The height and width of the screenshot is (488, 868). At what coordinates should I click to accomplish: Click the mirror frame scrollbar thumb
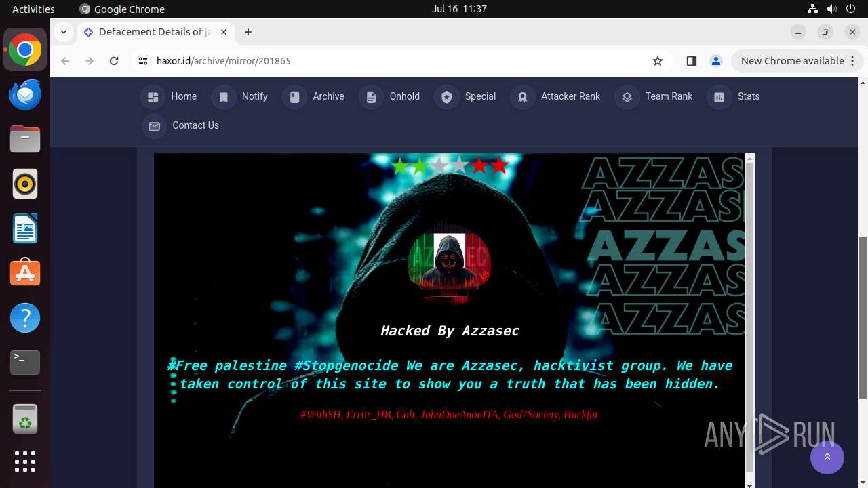(x=749, y=318)
